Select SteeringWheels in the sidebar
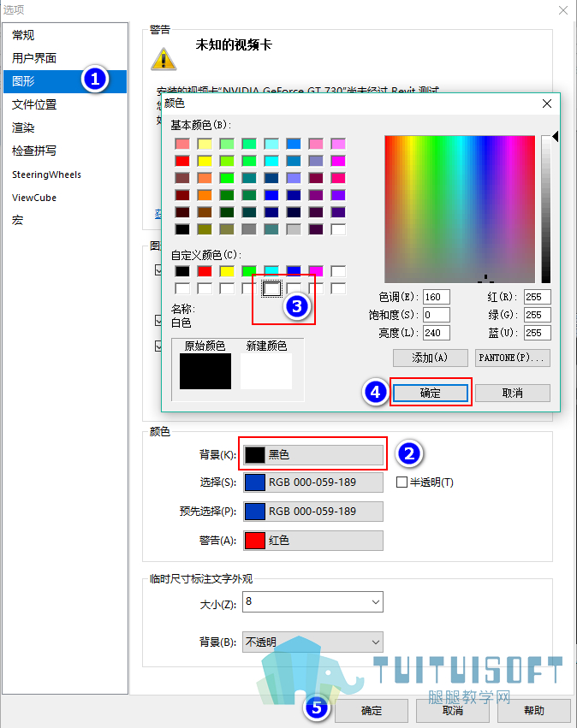The height and width of the screenshot is (728, 577). pos(65,175)
